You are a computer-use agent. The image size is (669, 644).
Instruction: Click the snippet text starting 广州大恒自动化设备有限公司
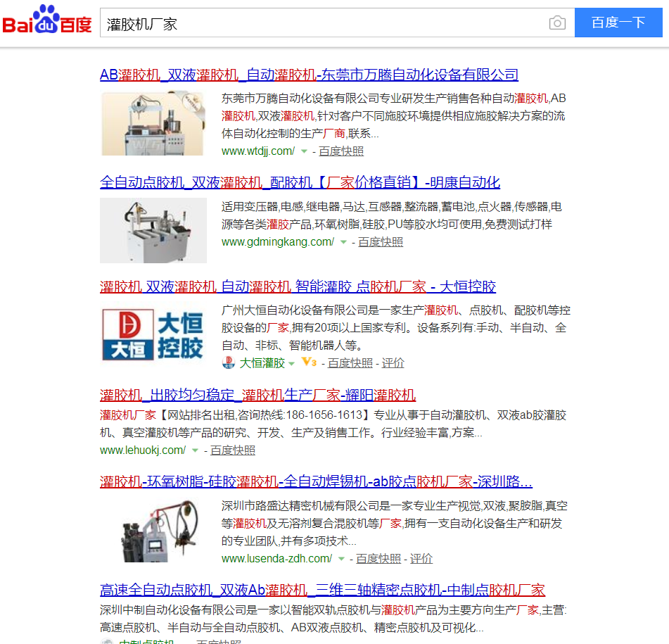click(396, 328)
